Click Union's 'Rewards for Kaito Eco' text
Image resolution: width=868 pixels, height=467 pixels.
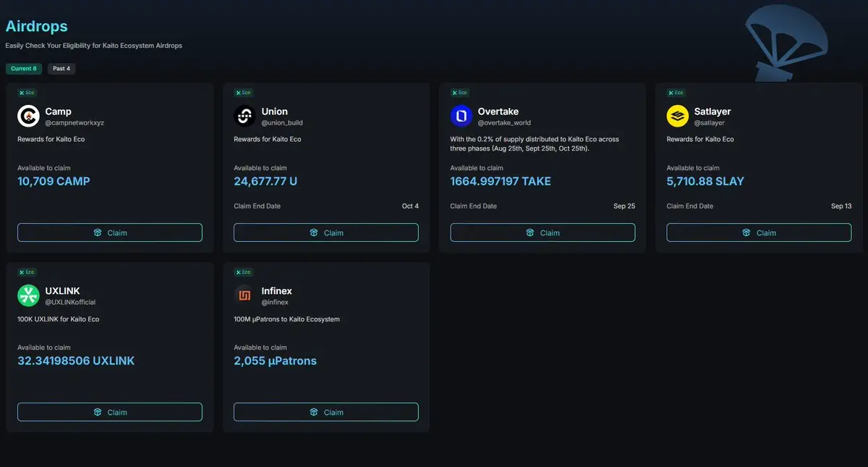[x=267, y=139]
